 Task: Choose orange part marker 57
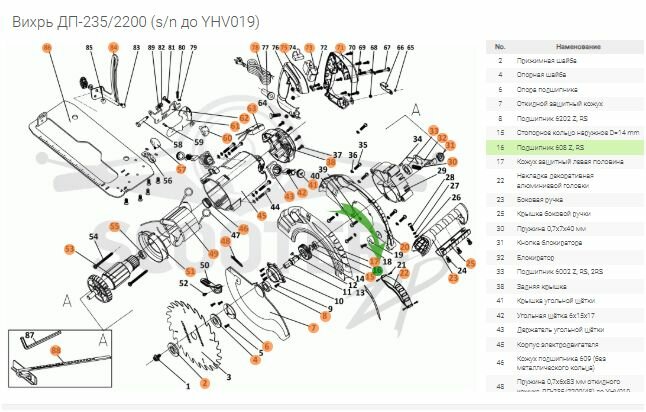(x=181, y=169)
